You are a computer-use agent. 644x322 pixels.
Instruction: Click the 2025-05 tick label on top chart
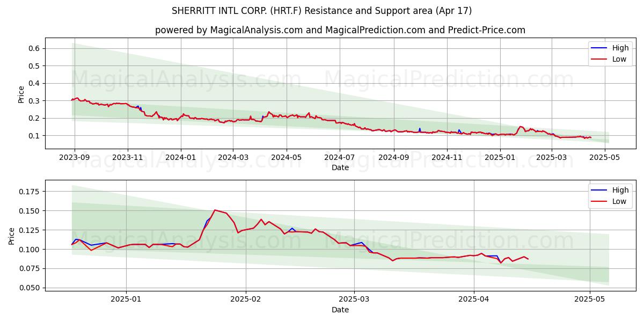(x=604, y=157)
